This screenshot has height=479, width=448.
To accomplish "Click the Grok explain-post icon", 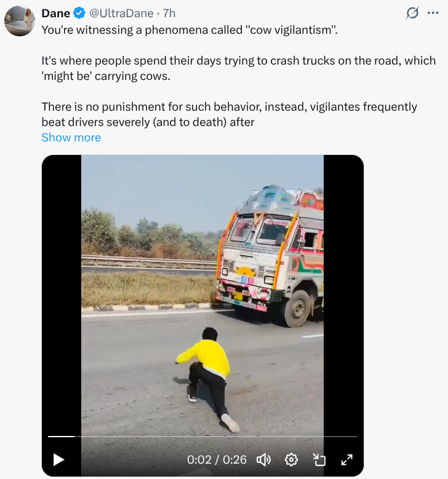I will [412, 13].
